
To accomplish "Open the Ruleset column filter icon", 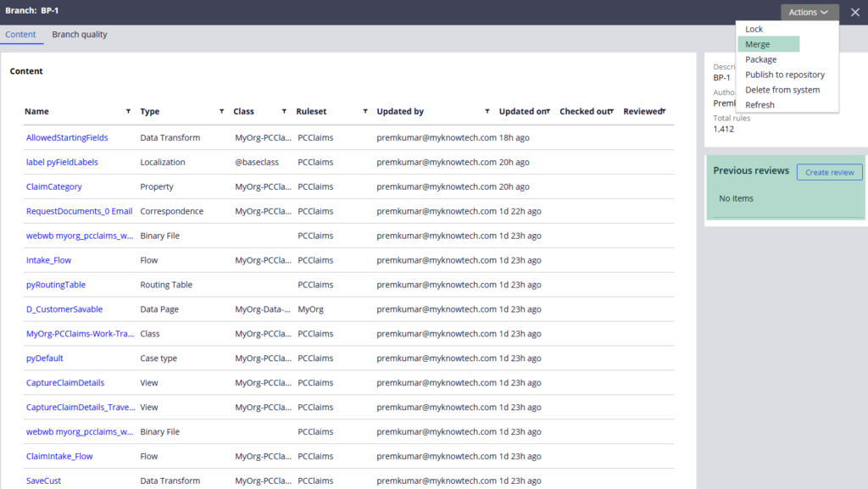I will click(x=365, y=111).
